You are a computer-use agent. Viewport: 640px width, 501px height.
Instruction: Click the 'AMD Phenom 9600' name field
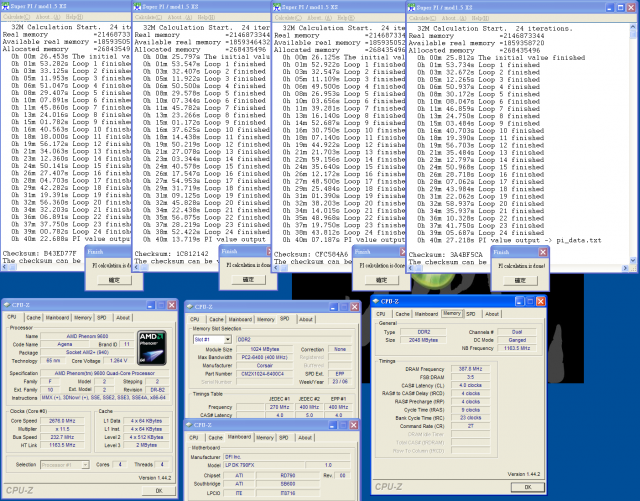pos(87,336)
